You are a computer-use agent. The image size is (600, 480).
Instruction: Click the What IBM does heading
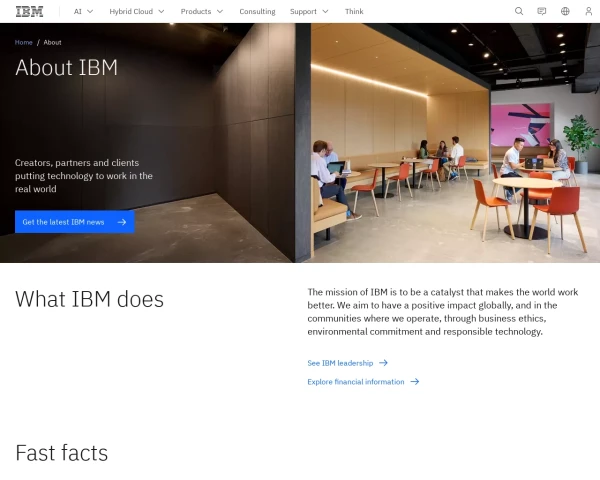click(89, 299)
